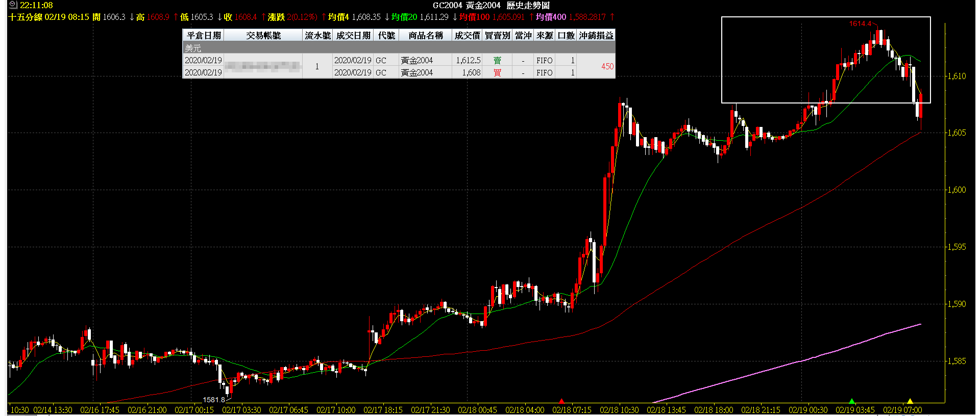Click the yellow triangle marker on the time axis
980x416 pixels.
pos(910,401)
